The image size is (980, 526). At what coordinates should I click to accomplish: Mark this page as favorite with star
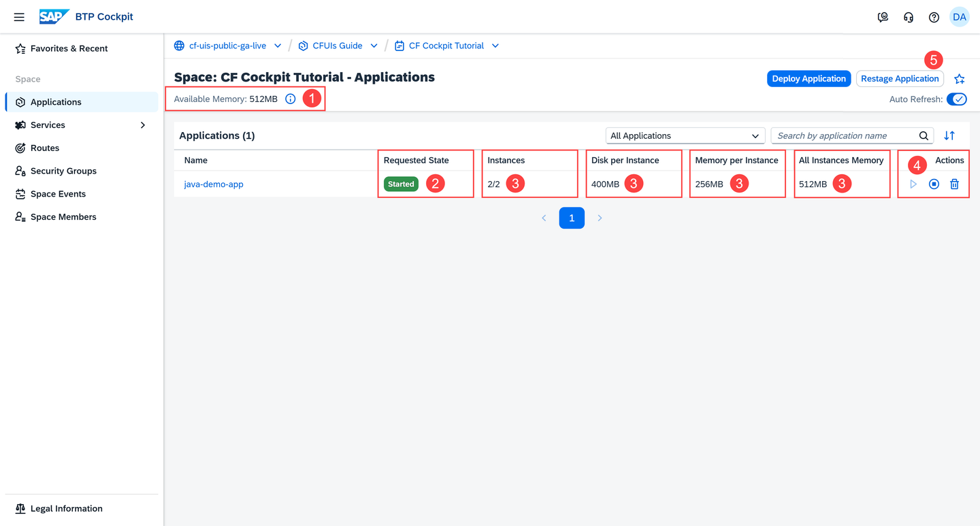[960, 79]
